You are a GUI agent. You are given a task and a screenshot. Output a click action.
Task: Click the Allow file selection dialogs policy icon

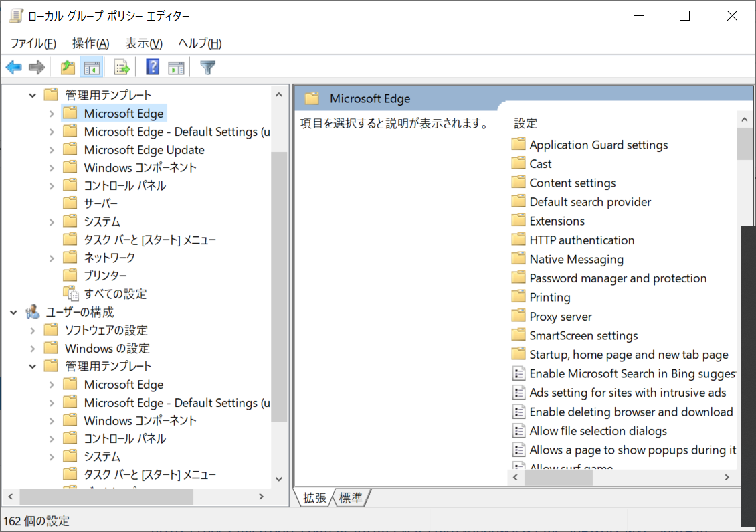coord(518,431)
